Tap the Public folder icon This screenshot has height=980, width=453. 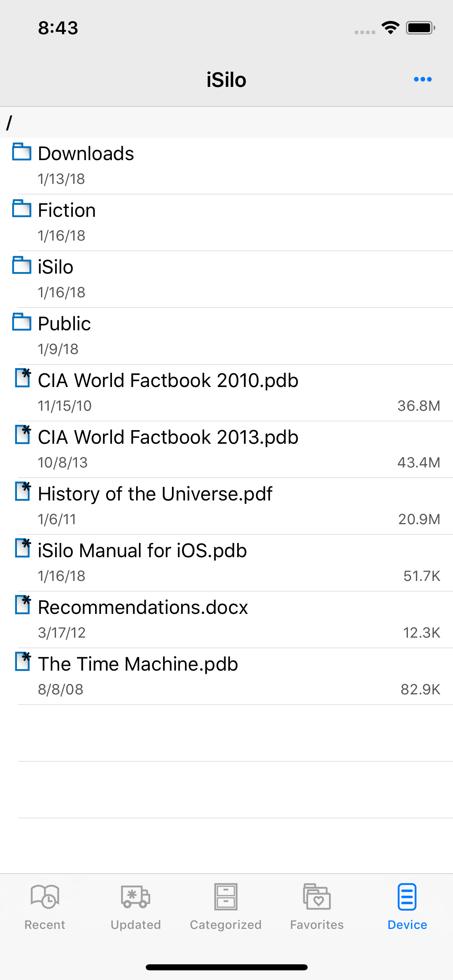(22, 322)
